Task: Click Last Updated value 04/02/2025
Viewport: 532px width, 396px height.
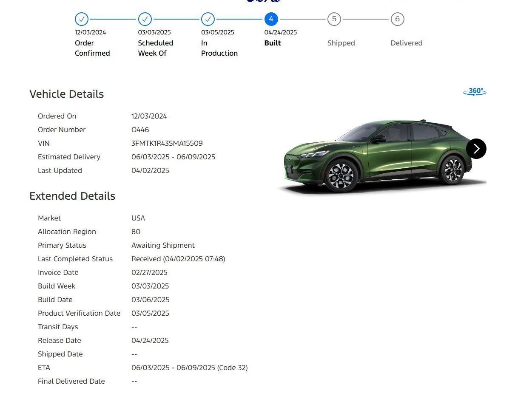Action: tap(150, 170)
